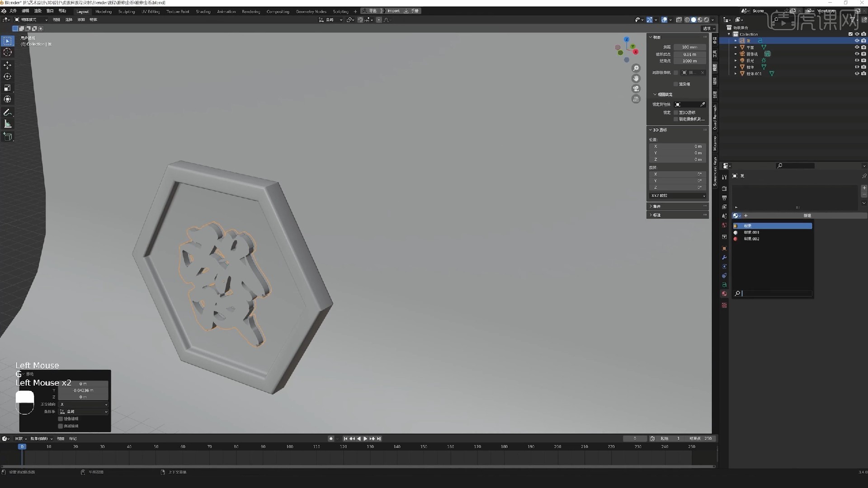
Task: Click the pan hand viewport gizmo
Action: click(x=636, y=79)
